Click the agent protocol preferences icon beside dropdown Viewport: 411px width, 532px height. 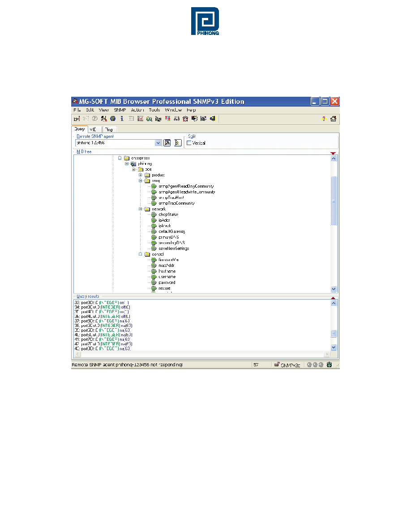[x=167, y=143]
